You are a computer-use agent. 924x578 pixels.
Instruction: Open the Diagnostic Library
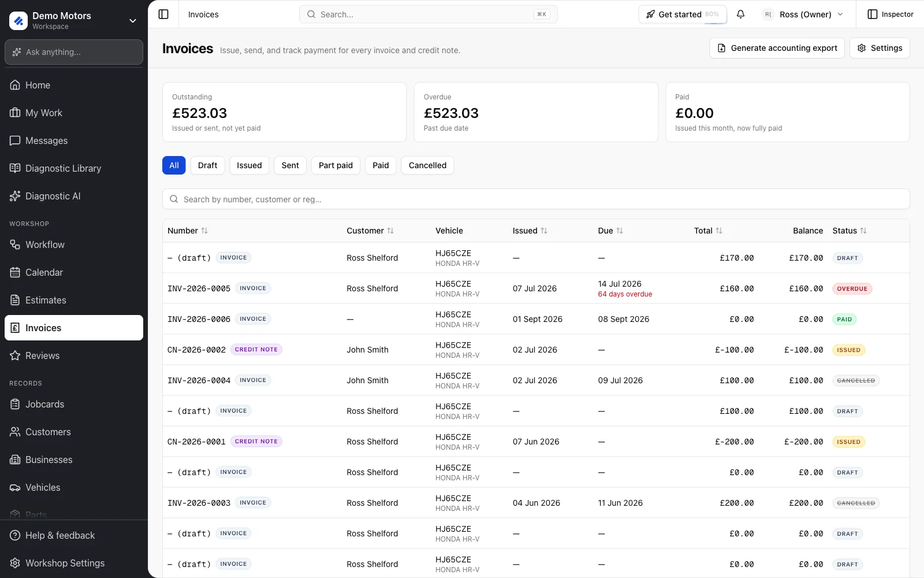tap(74, 168)
